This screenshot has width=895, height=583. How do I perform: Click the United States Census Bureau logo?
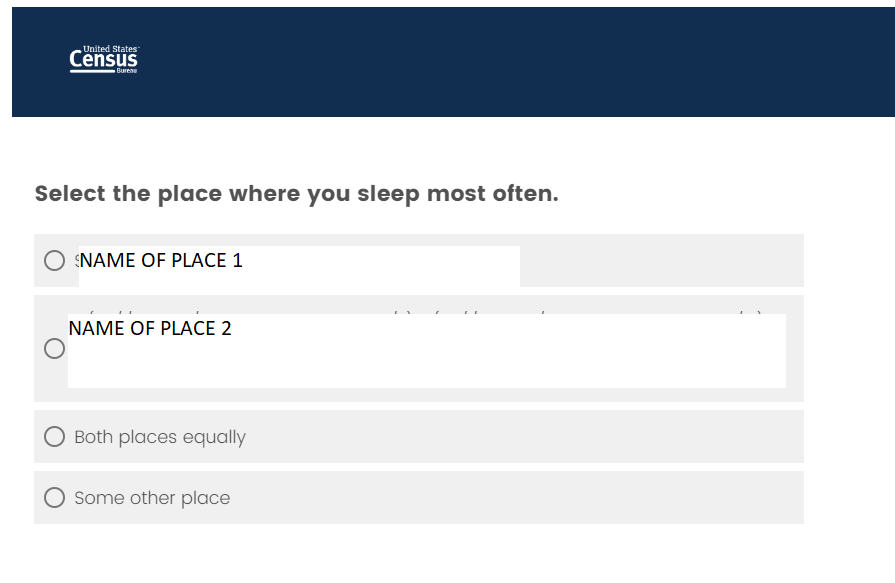[x=104, y=60]
